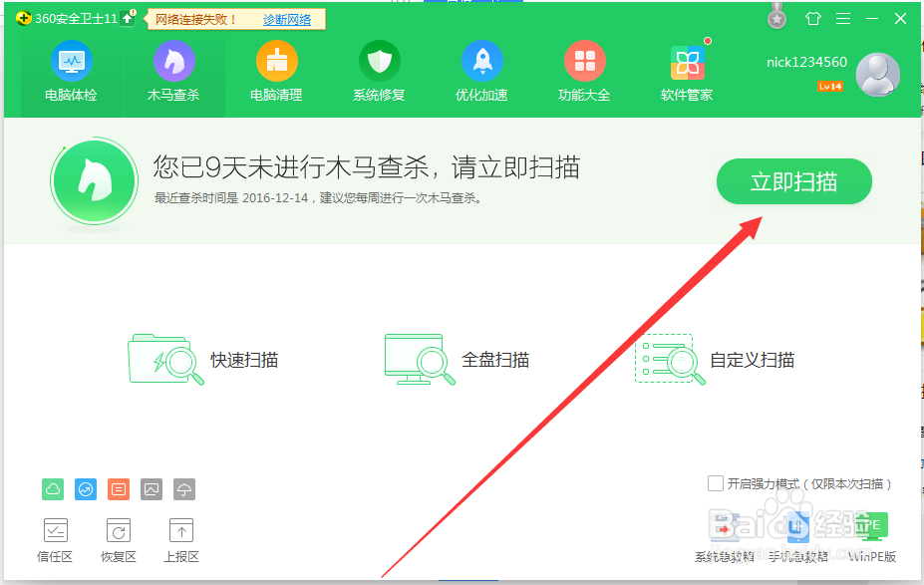Click the nick1234560 user avatar
This screenshot has width=924, height=585.
[x=877, y=75]
